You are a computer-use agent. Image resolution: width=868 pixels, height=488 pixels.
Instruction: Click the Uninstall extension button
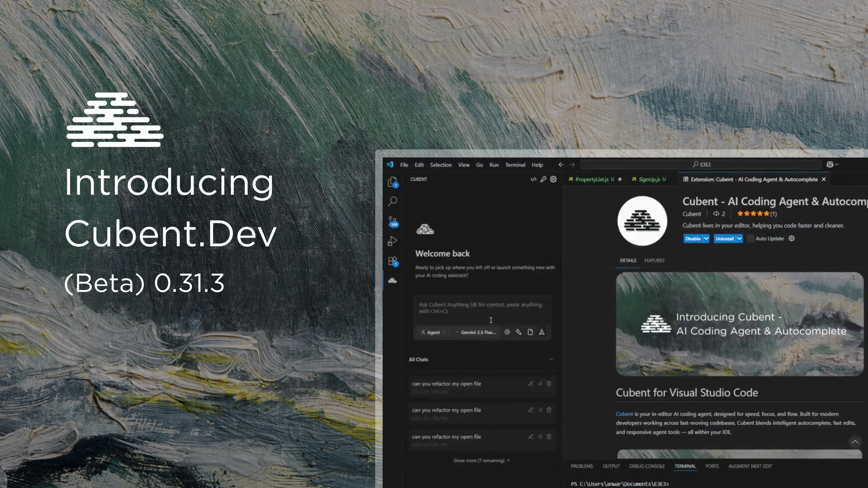pos(725,239)
